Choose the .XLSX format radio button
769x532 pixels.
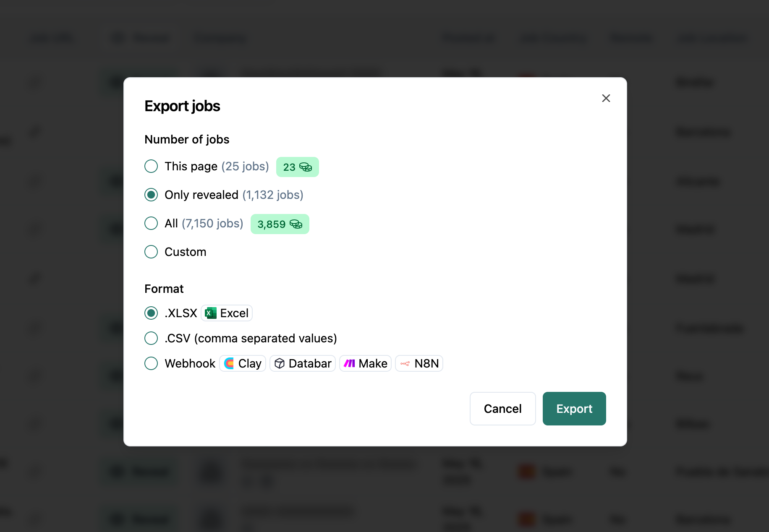pyautogui.click(x=151, y=313)
